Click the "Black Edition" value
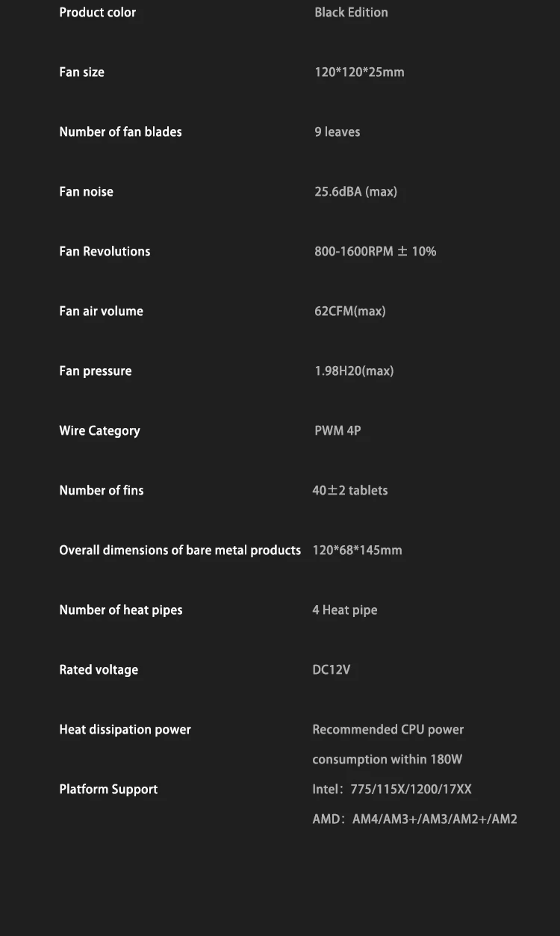 click(351, 13)
